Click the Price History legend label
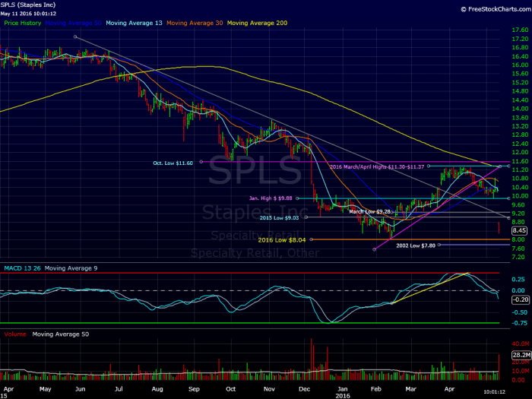The width and height of the screenshot is (532, 399). coord(22,23)
